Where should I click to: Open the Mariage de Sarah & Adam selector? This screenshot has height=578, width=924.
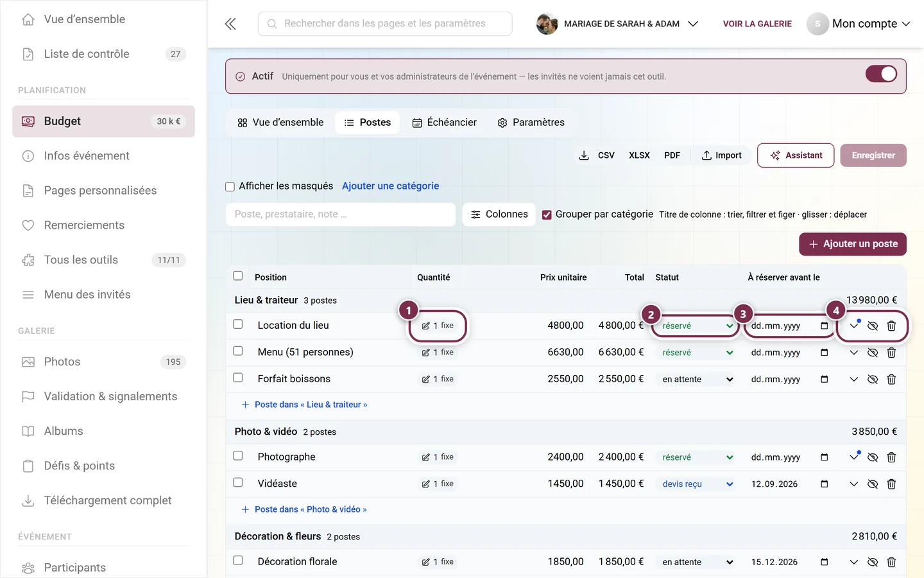(x=617, y=24)
